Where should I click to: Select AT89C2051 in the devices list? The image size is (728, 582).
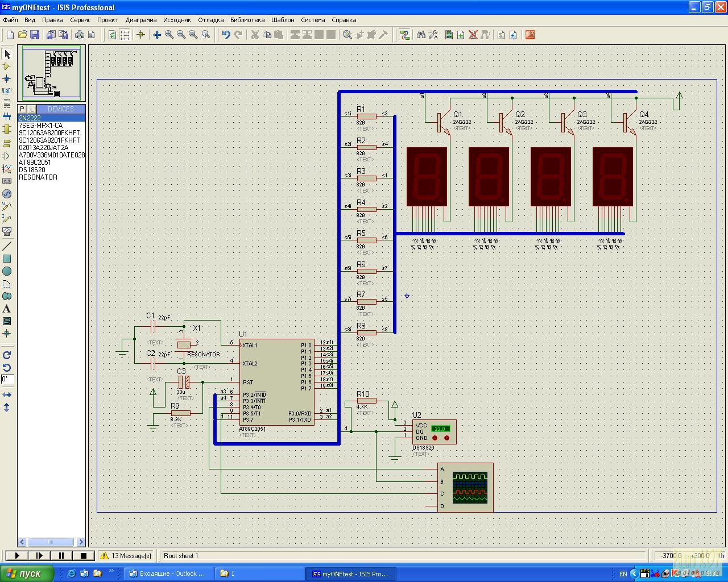point(35,162)
